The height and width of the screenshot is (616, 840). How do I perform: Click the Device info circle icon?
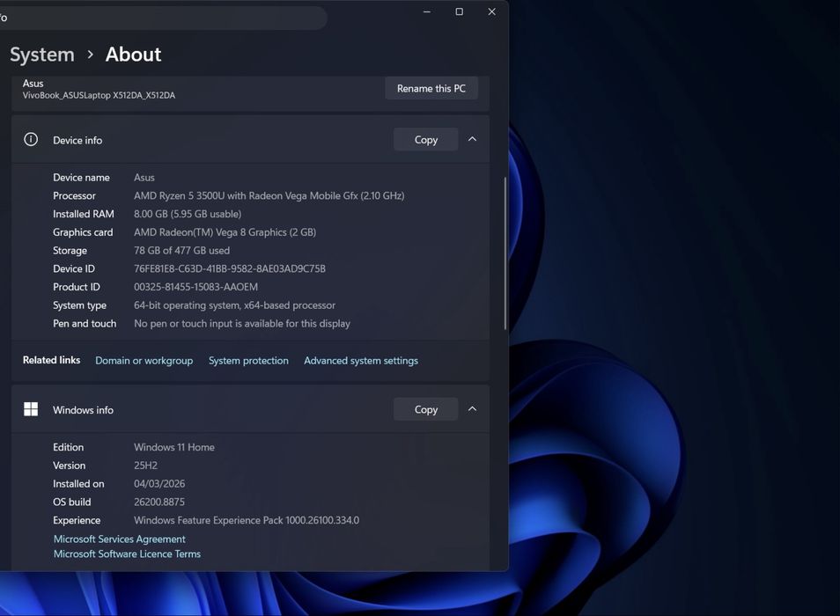[x=31, y=140]
